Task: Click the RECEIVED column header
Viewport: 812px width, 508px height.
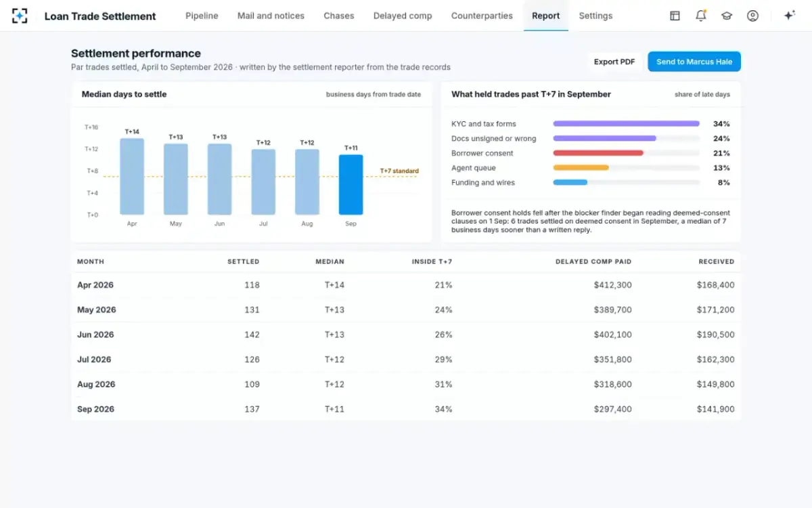Action: [717, 261]
